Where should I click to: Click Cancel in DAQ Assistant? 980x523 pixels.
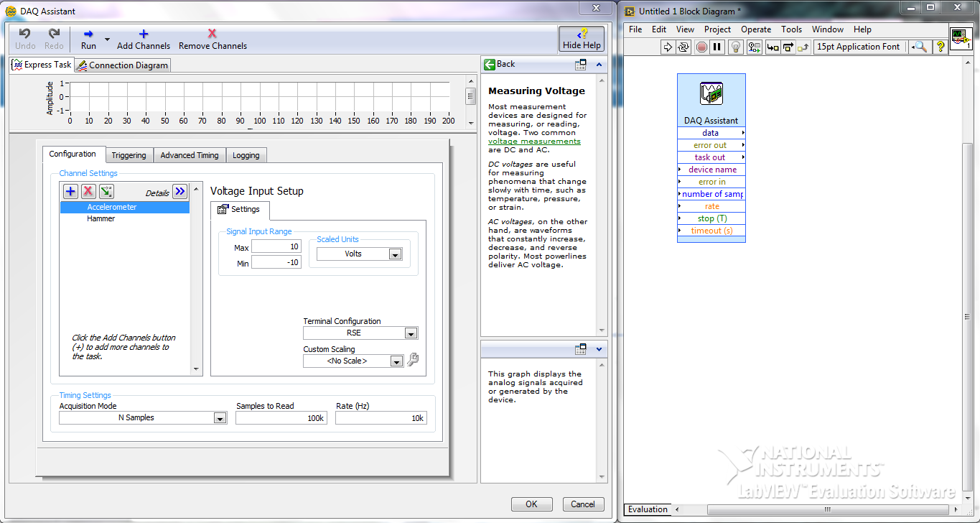(x=584, y=504)
